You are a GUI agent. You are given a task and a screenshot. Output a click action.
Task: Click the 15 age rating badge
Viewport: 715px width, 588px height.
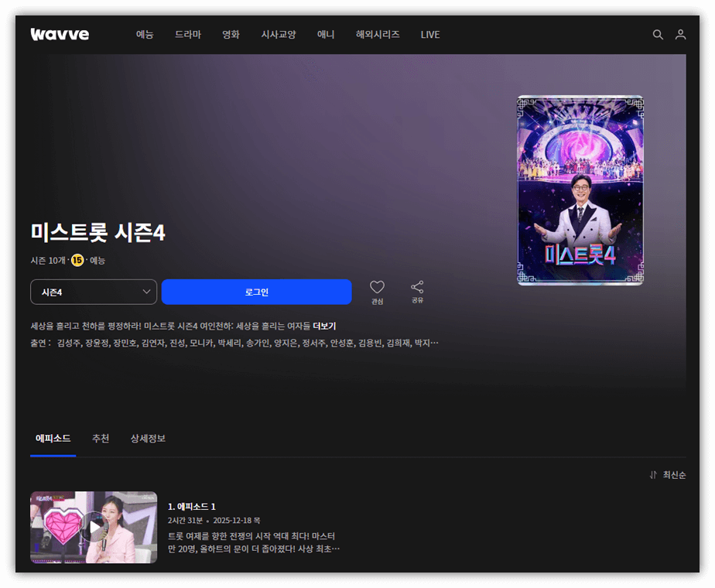[x=77, y=261]
